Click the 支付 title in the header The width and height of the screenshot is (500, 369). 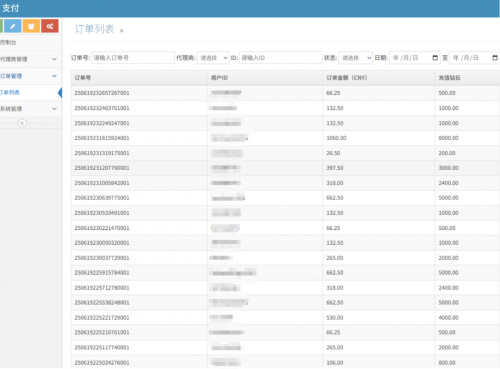(x=10, y=8)
